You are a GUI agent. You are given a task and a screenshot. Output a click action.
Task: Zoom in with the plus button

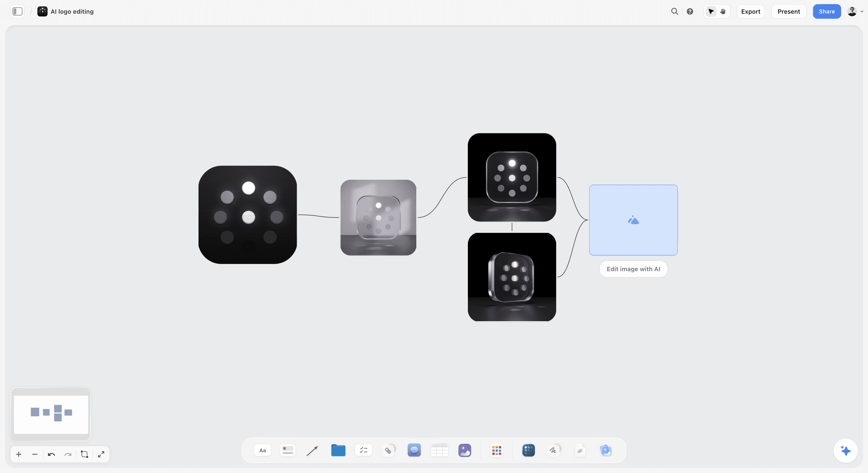point(19,454)
